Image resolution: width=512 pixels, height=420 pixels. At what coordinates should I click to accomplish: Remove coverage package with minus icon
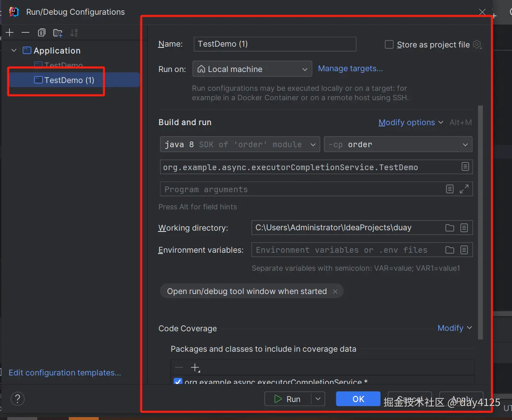point(179,368)
